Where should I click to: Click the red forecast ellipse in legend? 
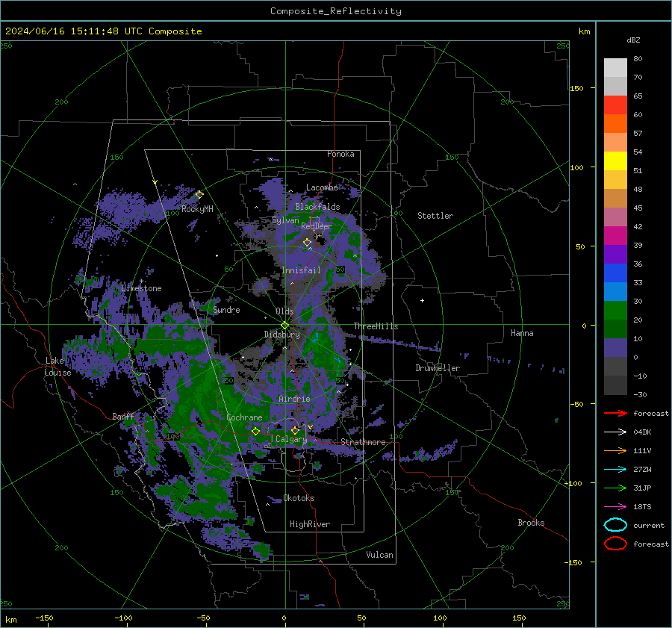tap(615, 544)
